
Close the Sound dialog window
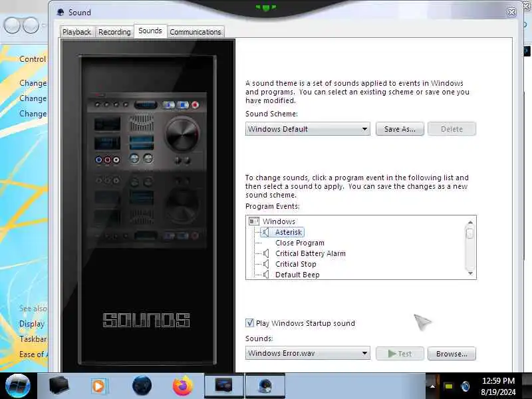[x=511, y=12]
